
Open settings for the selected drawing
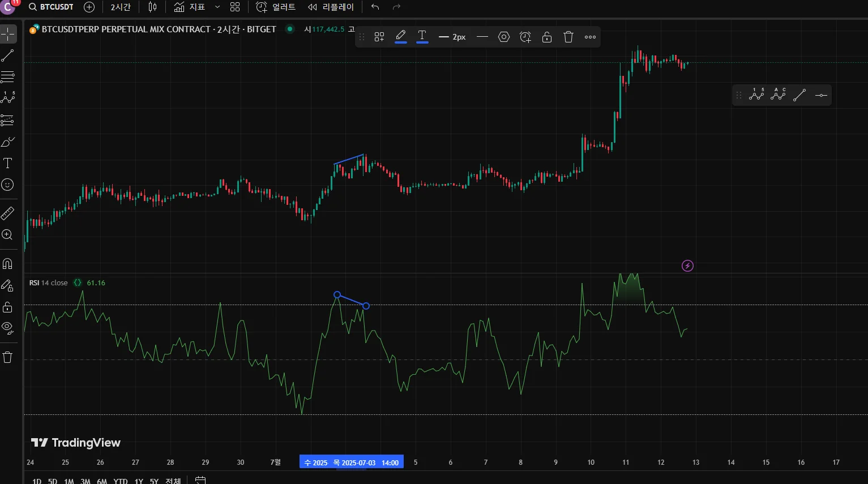click(503, 37)
